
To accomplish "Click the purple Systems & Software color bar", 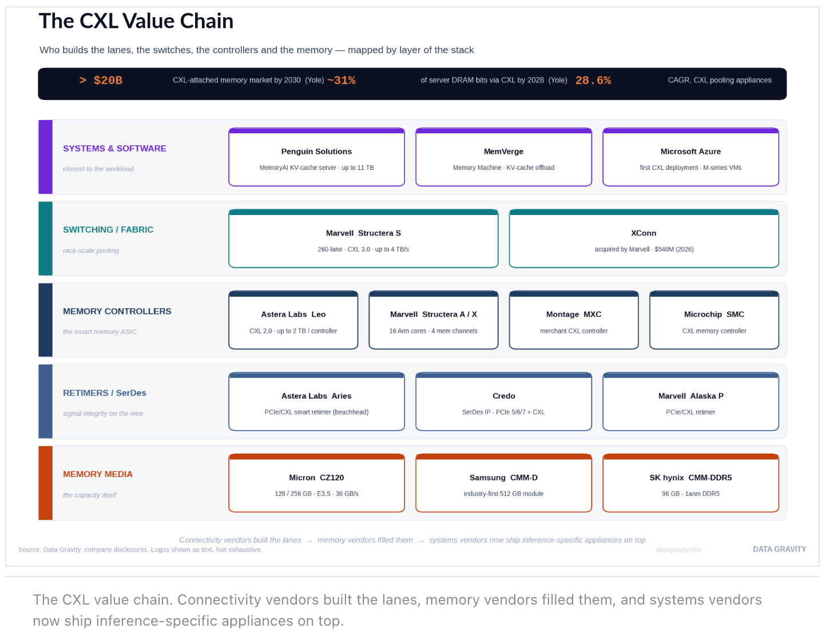I will pyautogui.click(x=45, y=157).
